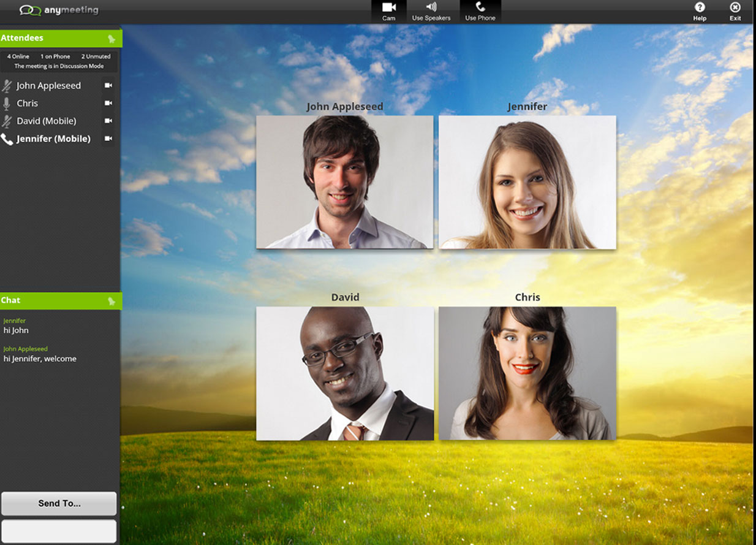Viewport: 756px width, 545px height.
Task: Click the Send To... button
Action: (x=59, y=503)
